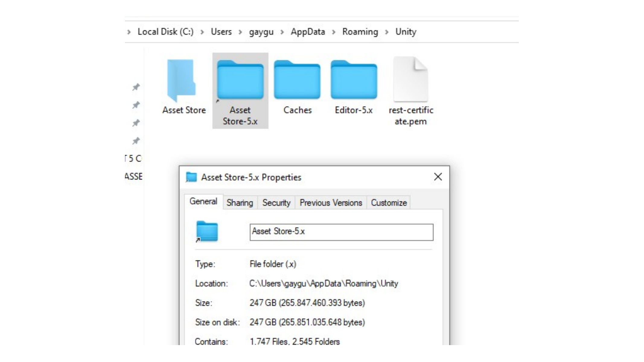
Task: Expand chevron between Local Disk and Users
Action: coord(202,32)
